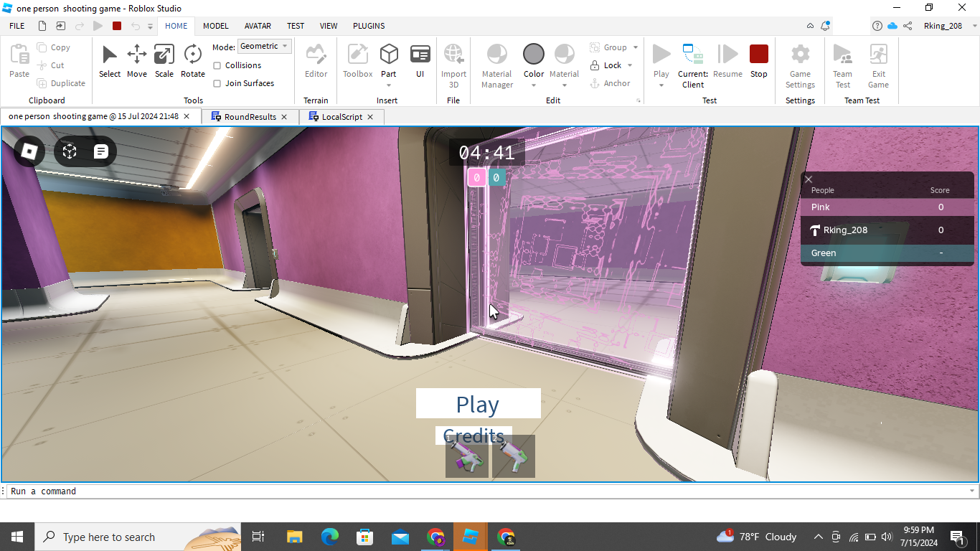The width and height of the screenshot is (980, 551).
Task: Toggle the Collisions checkbox
Action: 217,65
